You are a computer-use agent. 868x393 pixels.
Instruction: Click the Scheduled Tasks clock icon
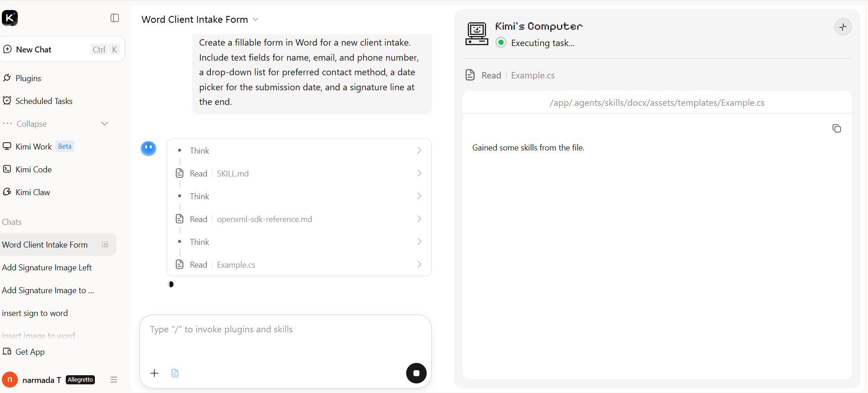point(7,101)
